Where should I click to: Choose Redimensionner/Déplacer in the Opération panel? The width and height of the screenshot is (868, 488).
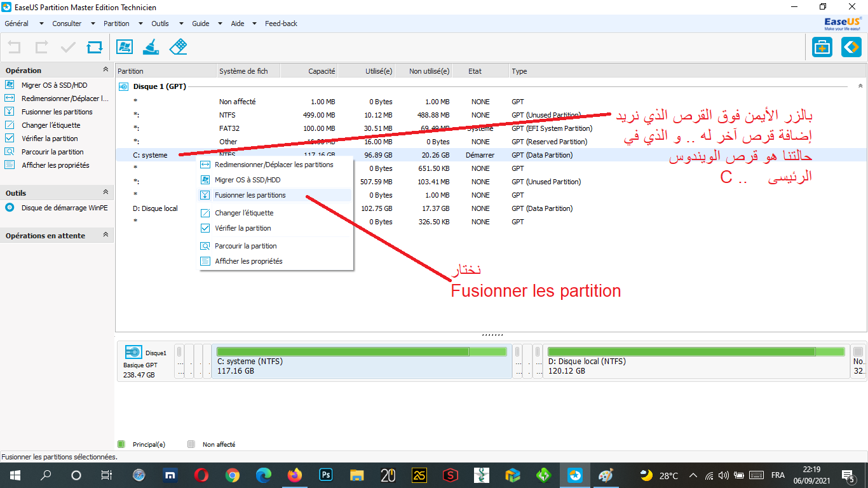click(x=57, y=98)
